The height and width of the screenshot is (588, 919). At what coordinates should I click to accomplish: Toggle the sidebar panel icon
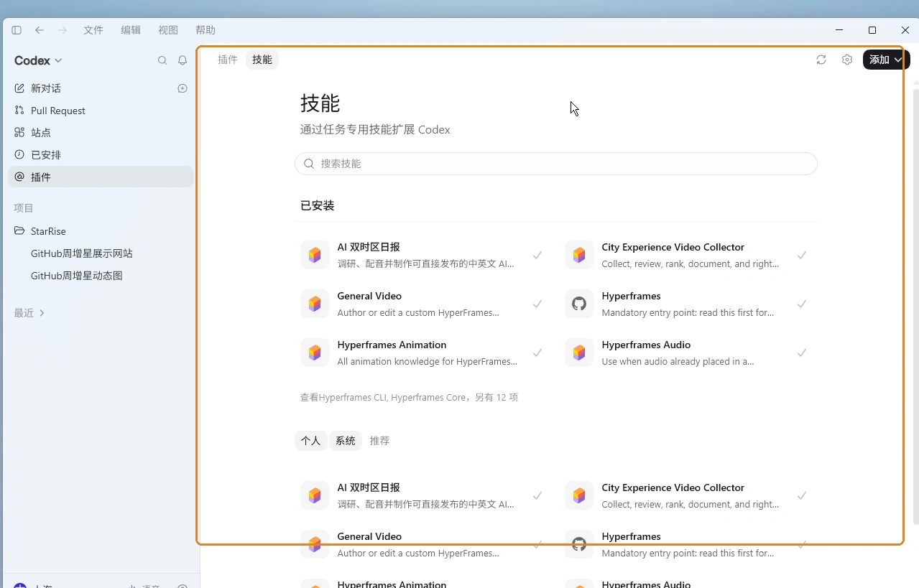click(17, 30)
